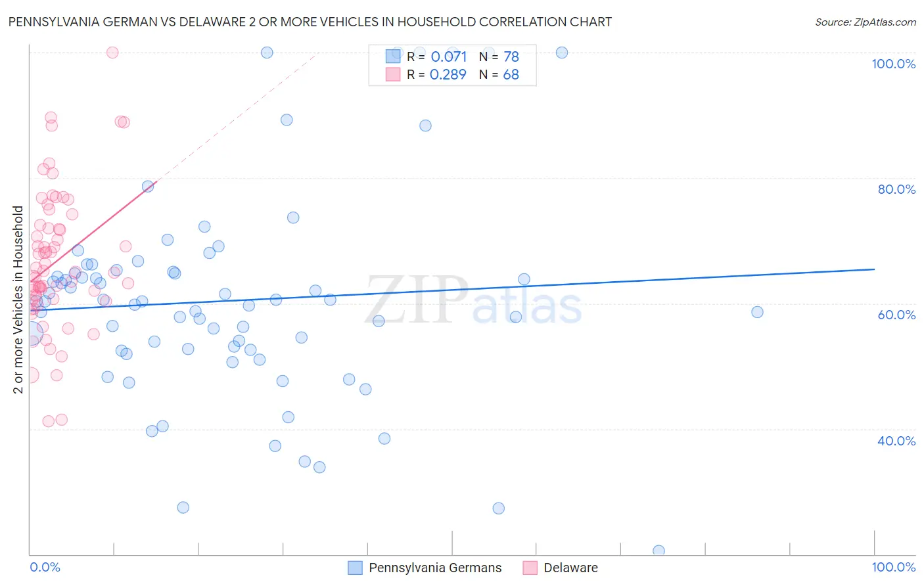Viewport: 924px width, 586px height.
Task: Click the lowest blue point near x-axis
Action: 658,551
